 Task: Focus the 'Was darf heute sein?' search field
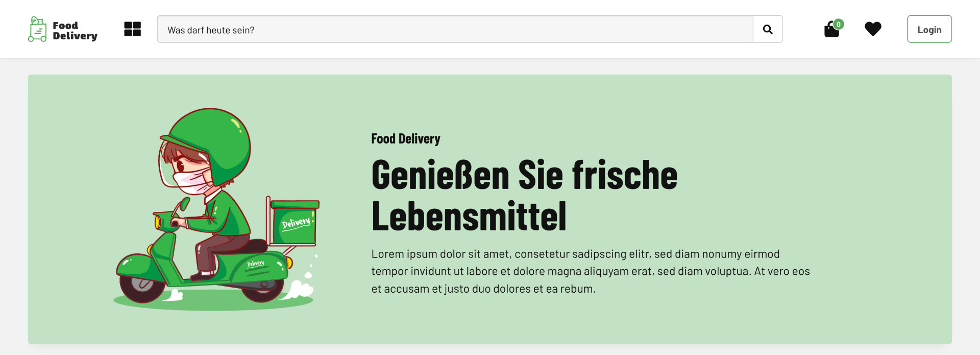455,29
